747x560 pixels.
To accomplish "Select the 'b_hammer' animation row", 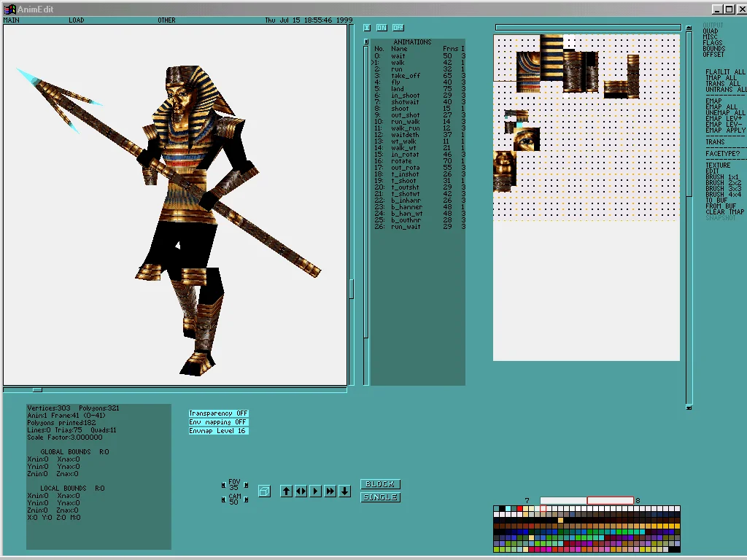I will [x=419, y=207].
